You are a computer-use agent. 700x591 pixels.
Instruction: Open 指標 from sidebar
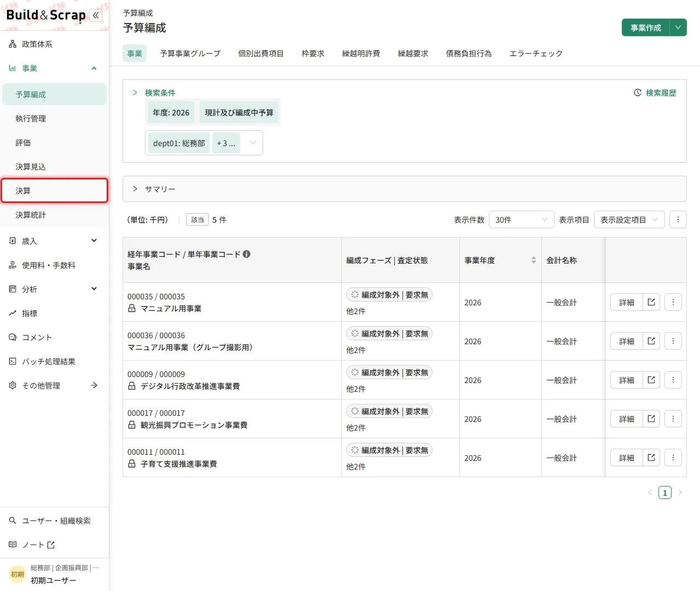pos(54,313)
